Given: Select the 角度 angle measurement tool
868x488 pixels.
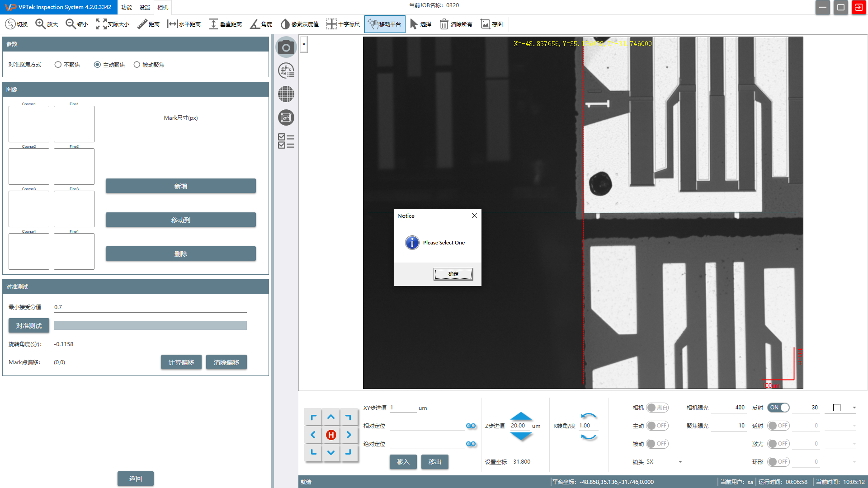Looking at the screenshot, I should click(261, 24).
